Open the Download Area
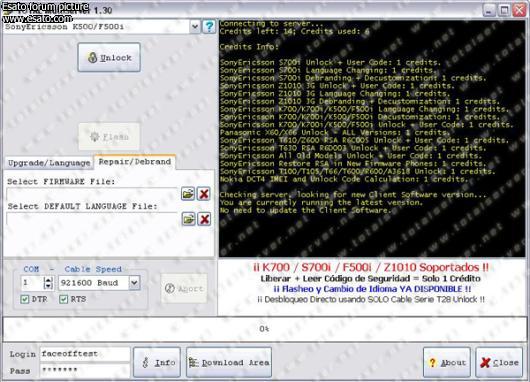The height and width of the screenshot is (382, 530). coord(229,362)
